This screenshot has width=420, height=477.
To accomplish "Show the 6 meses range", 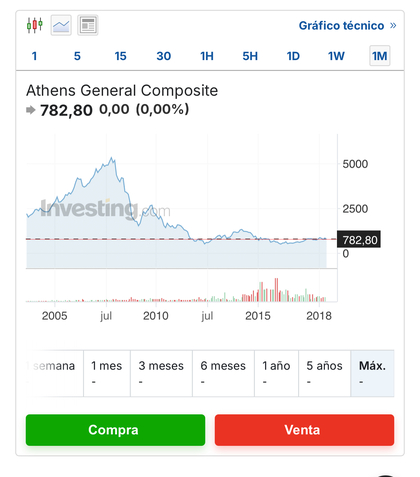I will 223,373.
